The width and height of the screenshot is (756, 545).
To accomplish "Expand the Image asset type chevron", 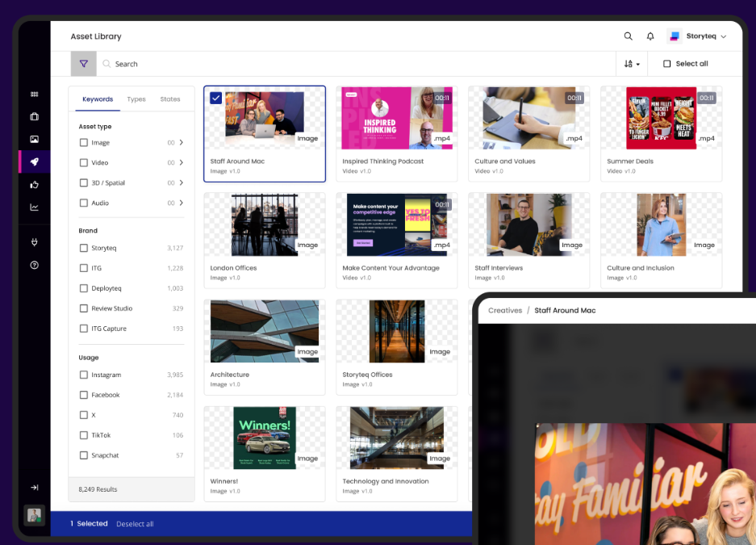I will [x=182, y=142].
